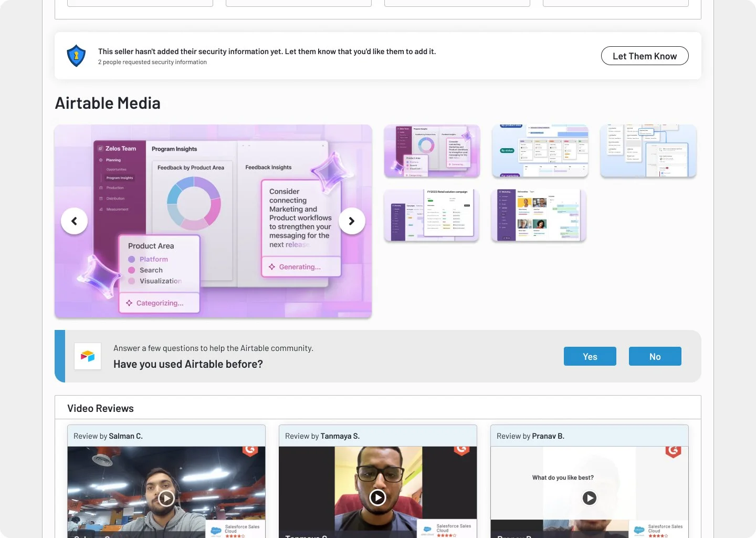
Task: Click G2 badge on Pranav B. video
Action: 673,452
